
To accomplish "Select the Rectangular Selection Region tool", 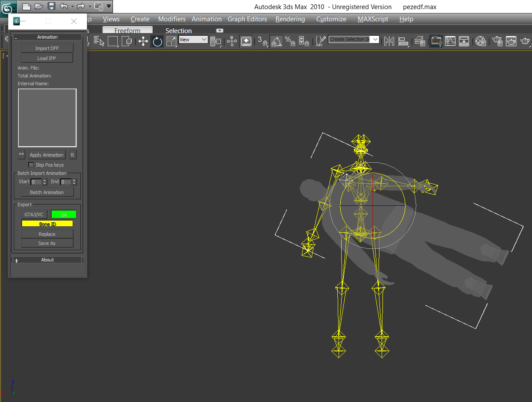I will tap(113, 41).
